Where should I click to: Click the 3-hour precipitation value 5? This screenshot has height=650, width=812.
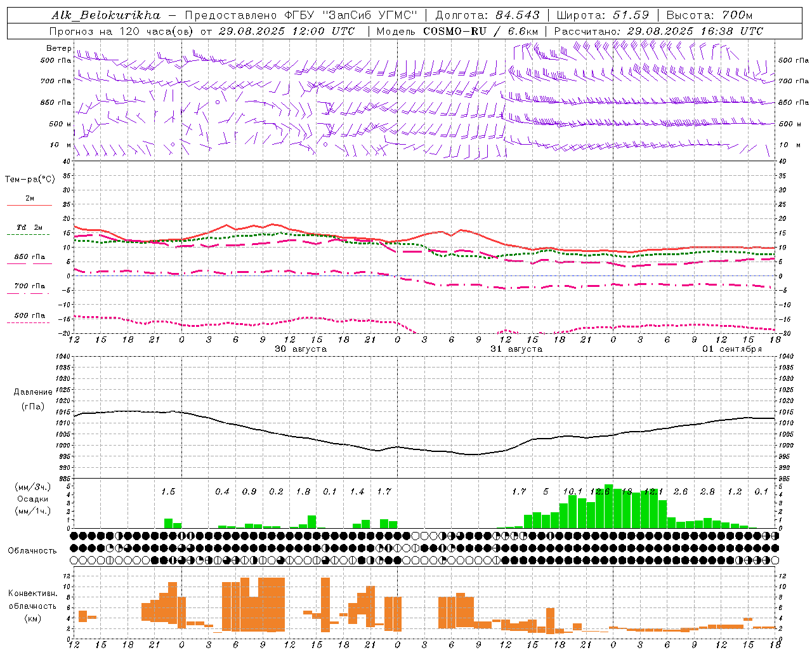point(546,492)
